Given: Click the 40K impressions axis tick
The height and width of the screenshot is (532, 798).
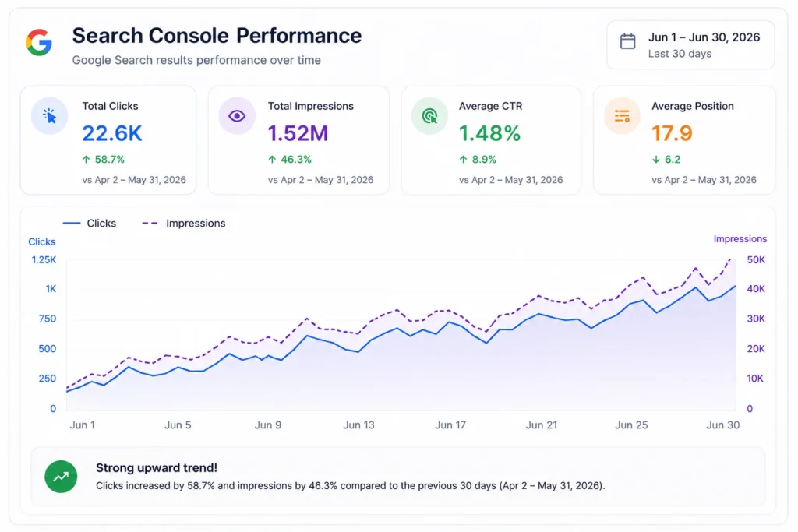Looking at the screenshot, I should pos(756,289).
